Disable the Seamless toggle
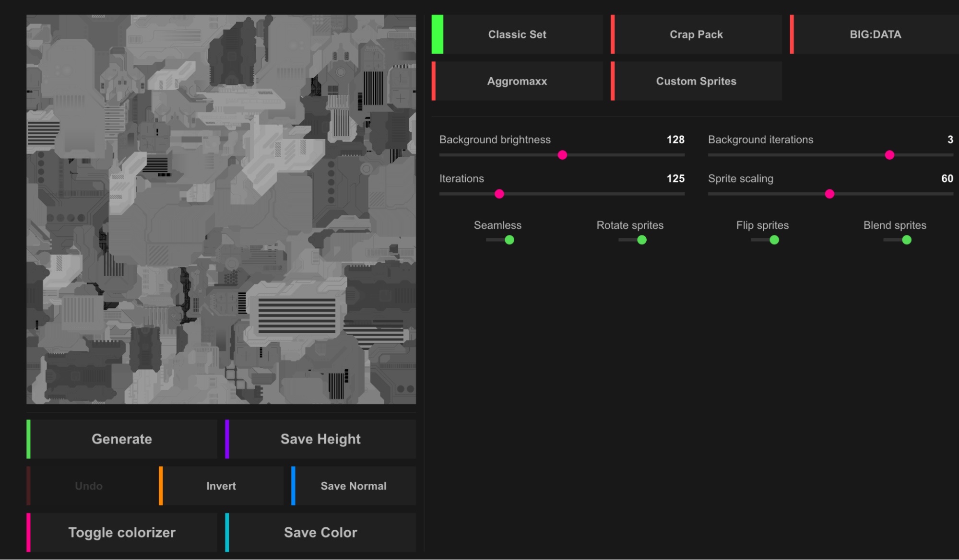Viewport: 959px width, 560px height. 509,239
